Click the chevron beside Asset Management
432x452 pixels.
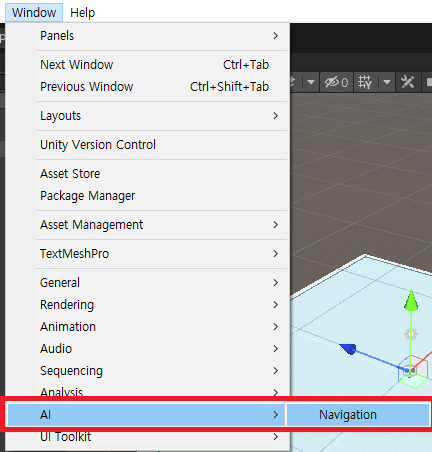point(275,225)
